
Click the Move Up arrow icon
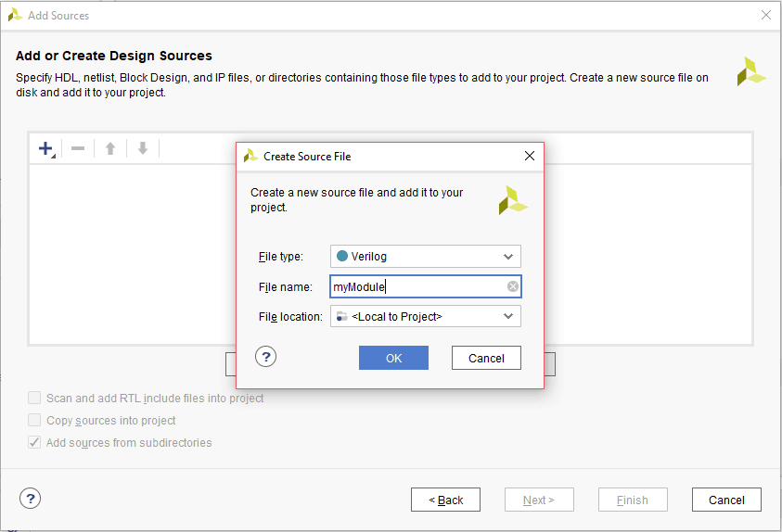coord(110,148)
